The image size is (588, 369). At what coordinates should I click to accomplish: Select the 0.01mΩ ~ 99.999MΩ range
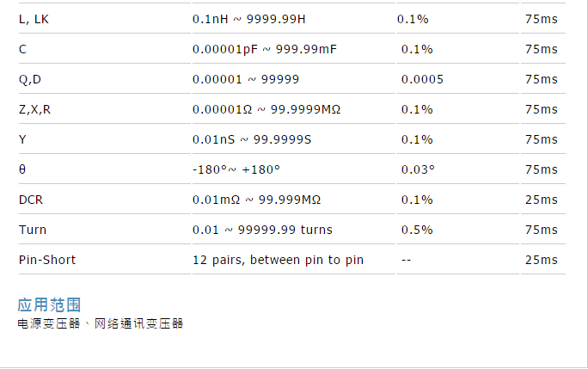click(x=256, y=200)
